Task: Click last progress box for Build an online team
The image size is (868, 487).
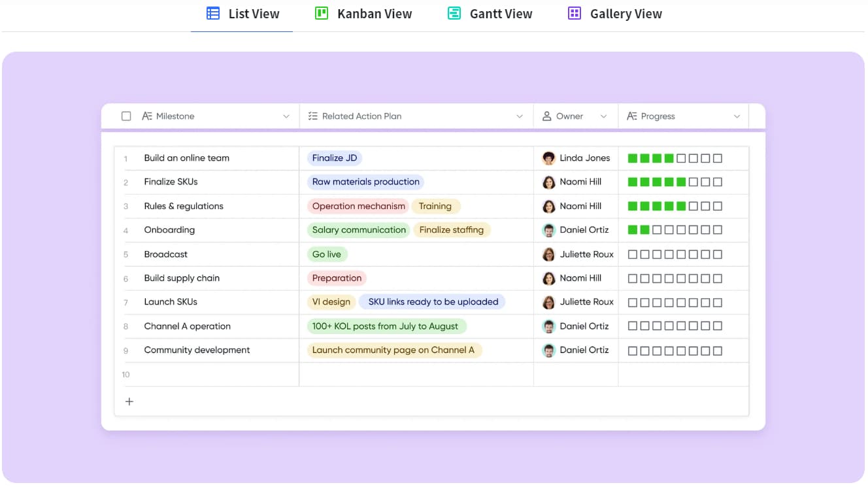Action: coord(718,158)
